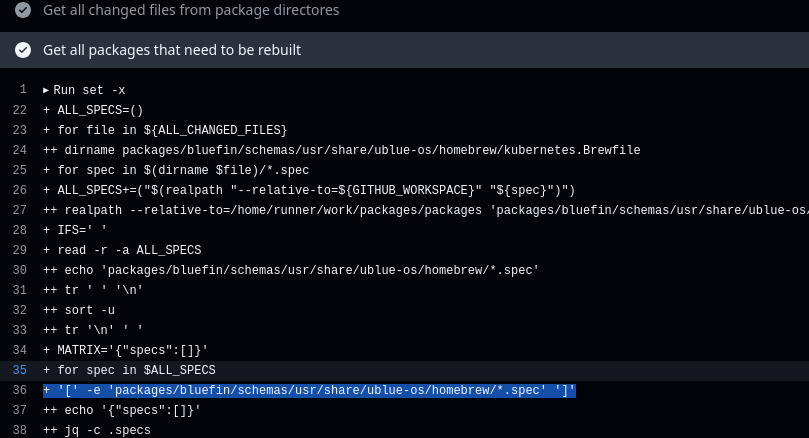
Task: Click the "read -r -a ALL_SPECS" log line
Action: pyautogui.click(x=122, y=250)
